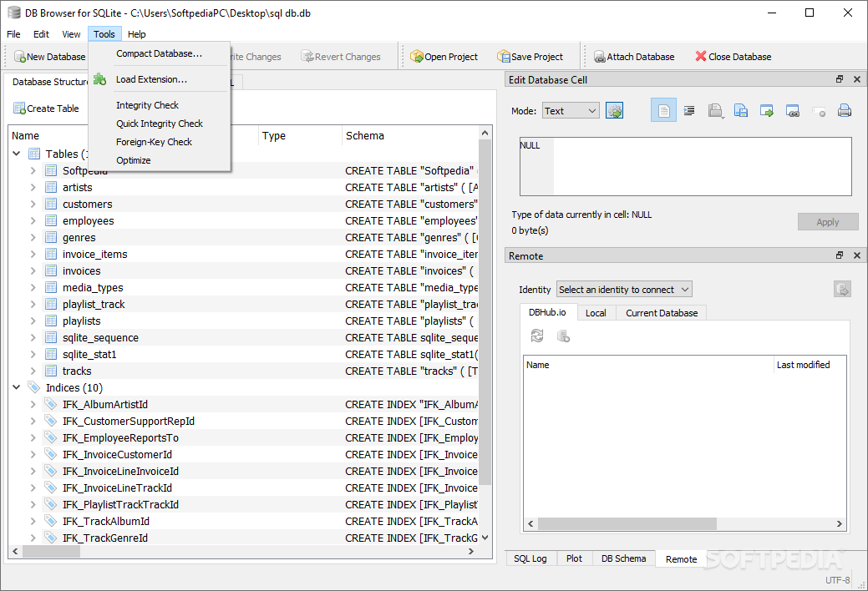
Task: Switch to the Current Database tab
Action: coord(662,313)
